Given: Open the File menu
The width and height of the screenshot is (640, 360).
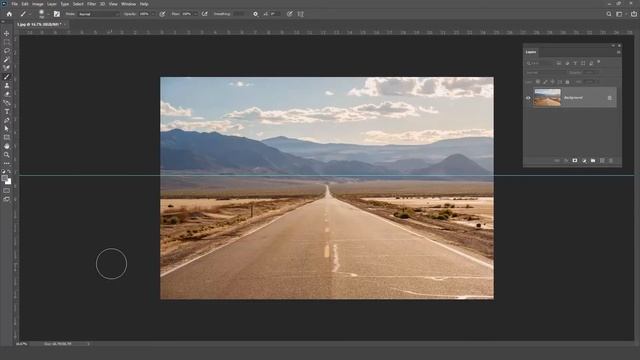Looking at the screenshot, I should (x=15, y=4).
